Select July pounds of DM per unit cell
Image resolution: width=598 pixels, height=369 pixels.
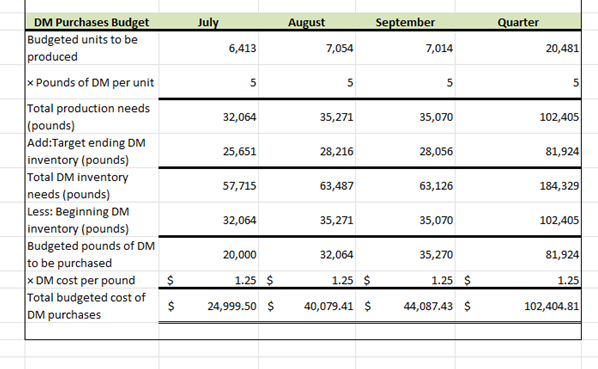tap(209, 82)
